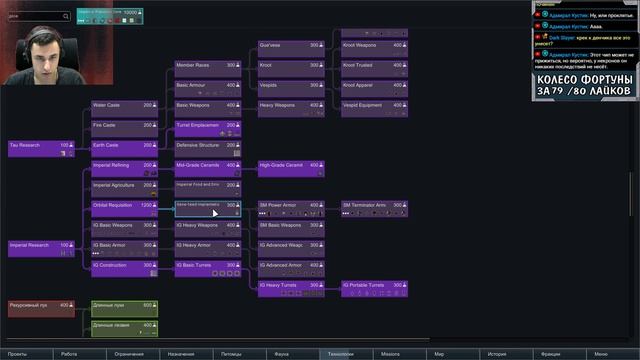Select the IG Basic Armor node

click(x=124, y=249)
